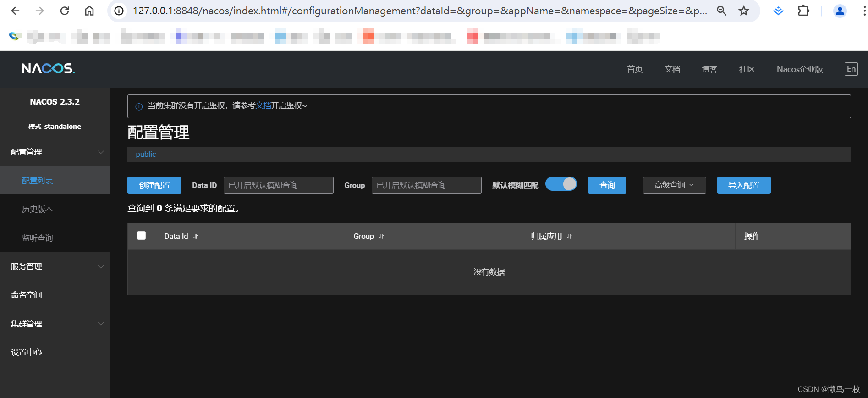Sort table by Data Id sort icon
868x398 pixels.
tap(196, 237)
